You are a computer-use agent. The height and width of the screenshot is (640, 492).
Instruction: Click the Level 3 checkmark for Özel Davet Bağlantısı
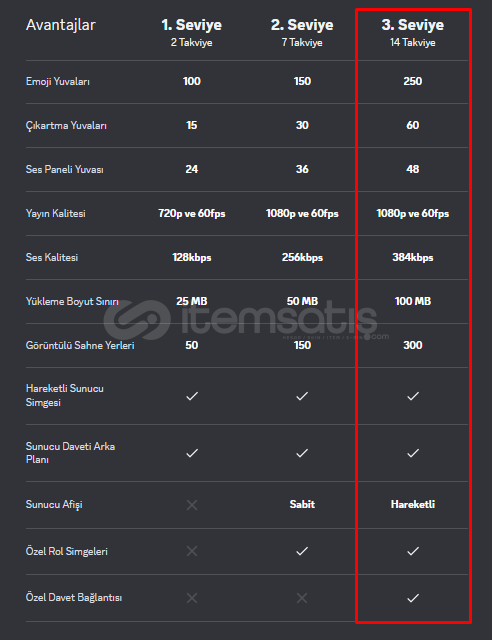tap(413, 598)
